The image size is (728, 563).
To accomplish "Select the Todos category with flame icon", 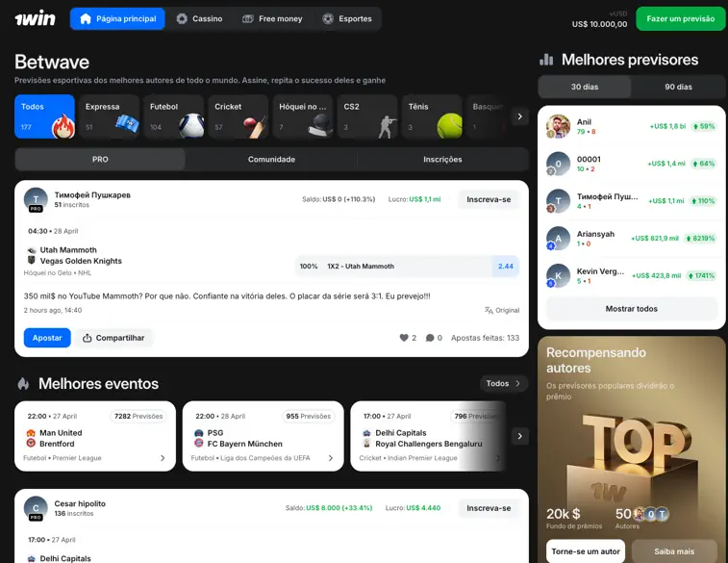I will coord(44,116).
